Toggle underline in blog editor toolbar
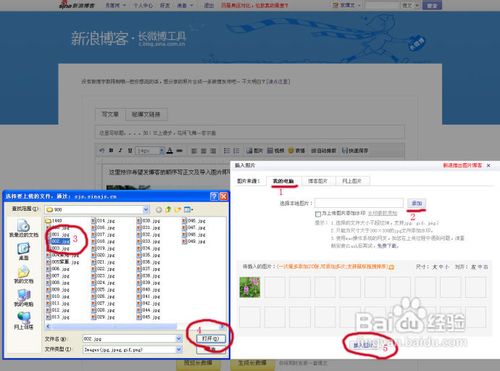The image size is (500, 371). click(x=130, y=151)
